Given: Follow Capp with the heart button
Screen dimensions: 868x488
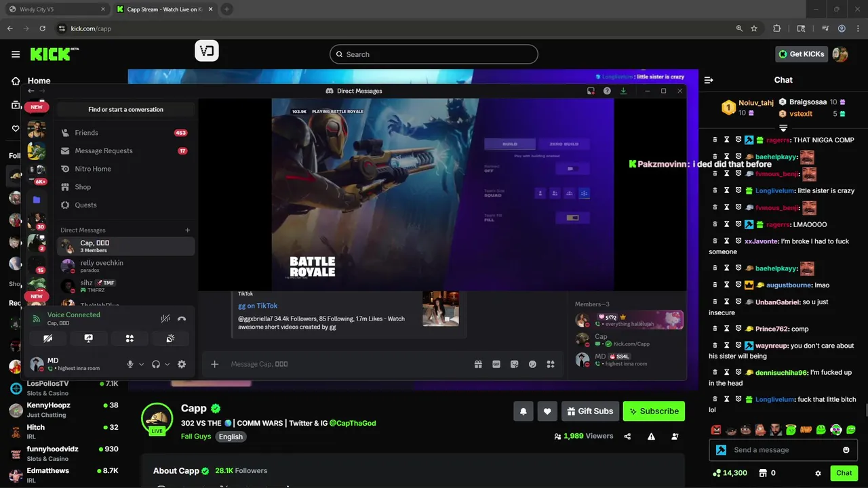Looking at the screenshot, I should click(547, 411).
